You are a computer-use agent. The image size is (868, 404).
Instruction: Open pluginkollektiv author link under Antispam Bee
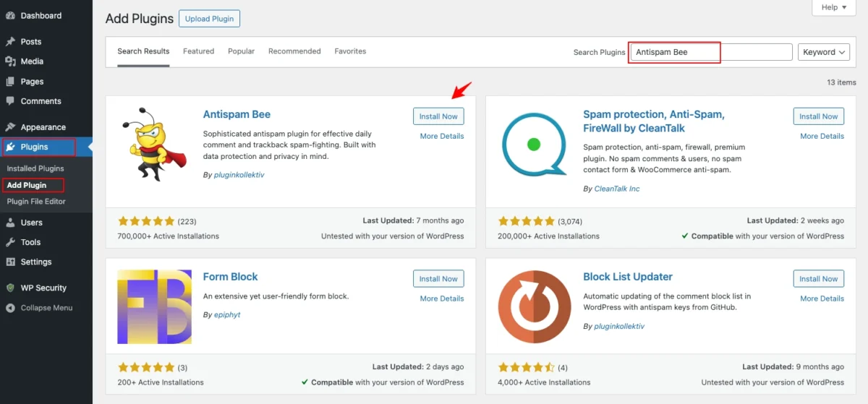click(x=239, y=175)
